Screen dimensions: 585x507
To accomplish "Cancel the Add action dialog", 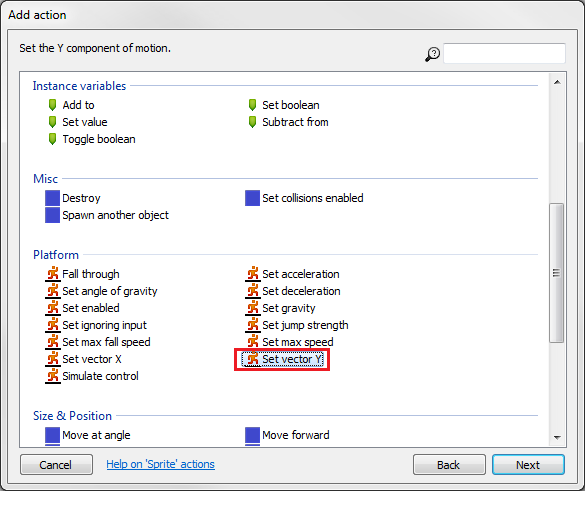I will (x=56, y=465).
